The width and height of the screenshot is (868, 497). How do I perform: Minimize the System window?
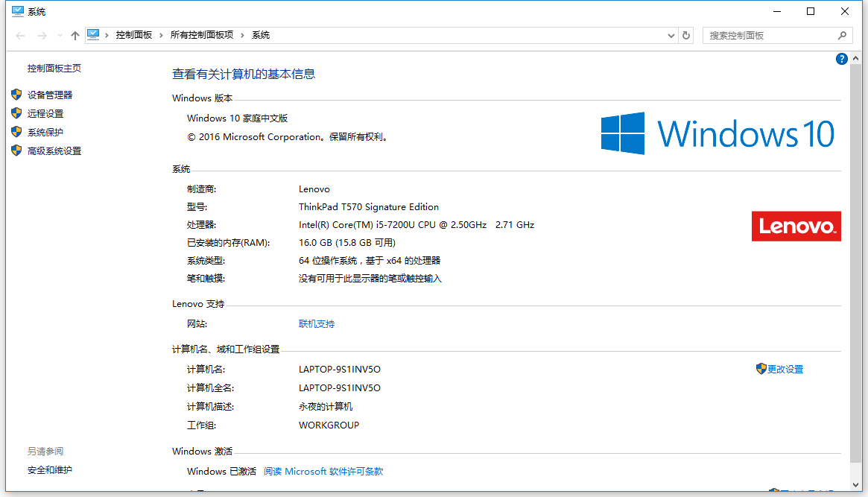click(x=777, y=11)
